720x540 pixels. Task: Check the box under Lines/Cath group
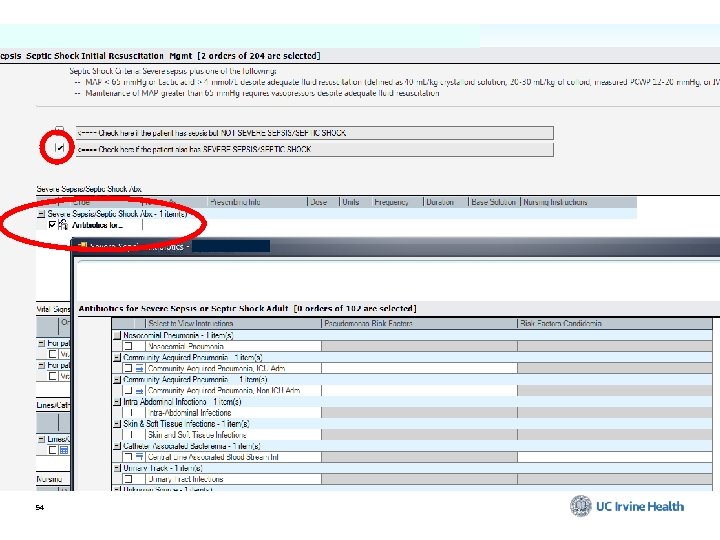(53, 450)
